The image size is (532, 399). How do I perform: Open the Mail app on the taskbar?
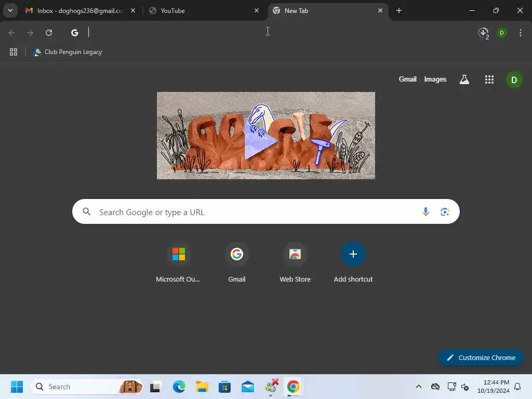tap(248, 387)
